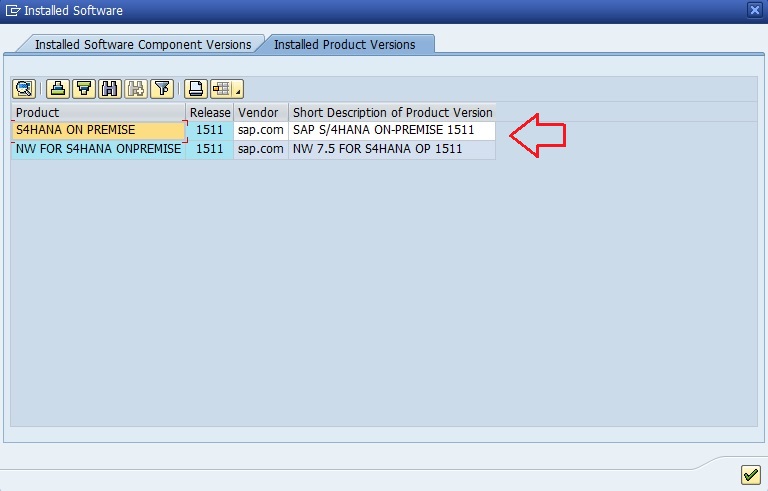768x491 pixels.
Task: Click sap.com in S4HANA ON PREMISE row
Action: [x=261, y=130]
